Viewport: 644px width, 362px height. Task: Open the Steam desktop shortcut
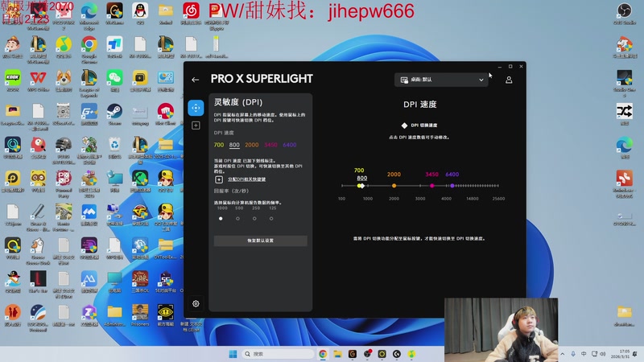click(114, 114)
